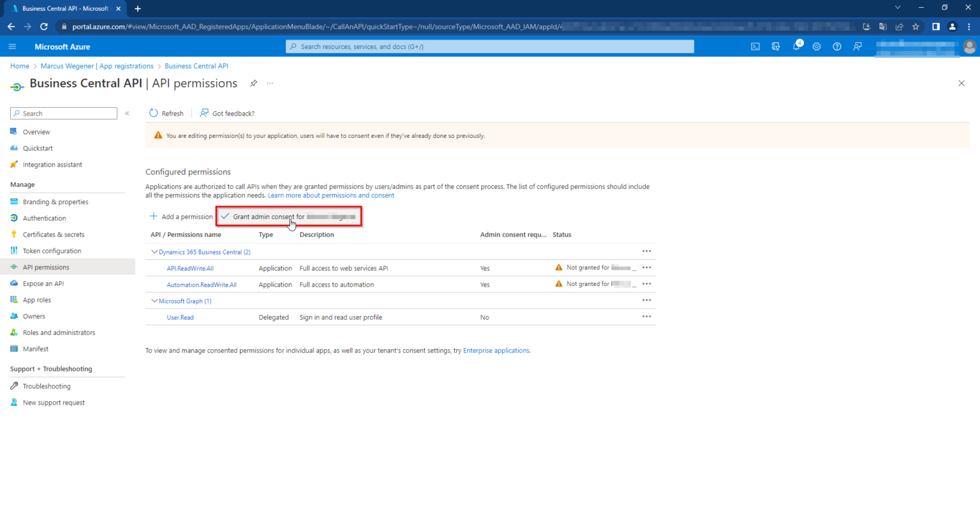Collapse the left navigation pane
The width and height of the screenshot is (980, 531).
pos(127,113)
